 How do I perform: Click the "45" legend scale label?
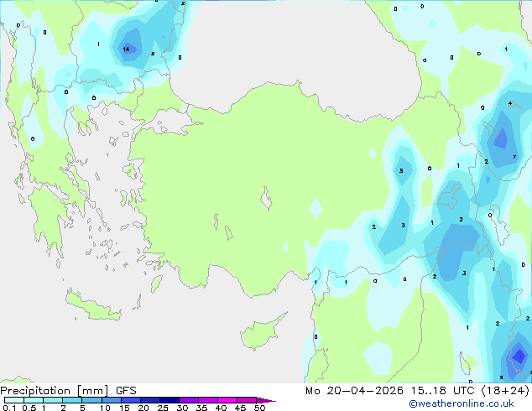click(x=240, y=408)
